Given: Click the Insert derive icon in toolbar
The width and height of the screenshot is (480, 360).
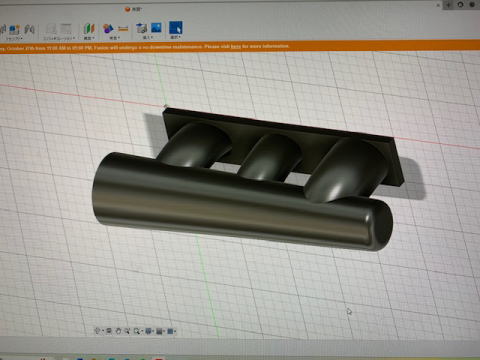Looking at the screenshot, I should pyautogui.click(x=142, y=28).
